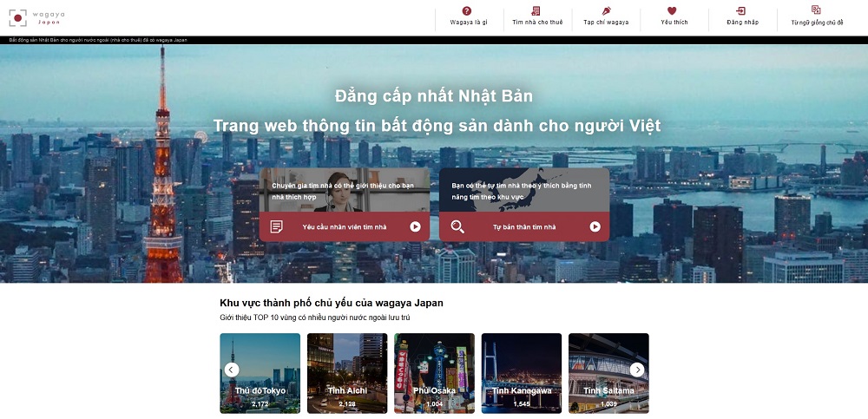Click the pen icon above Tạp chí wagaya

(606, 10)
